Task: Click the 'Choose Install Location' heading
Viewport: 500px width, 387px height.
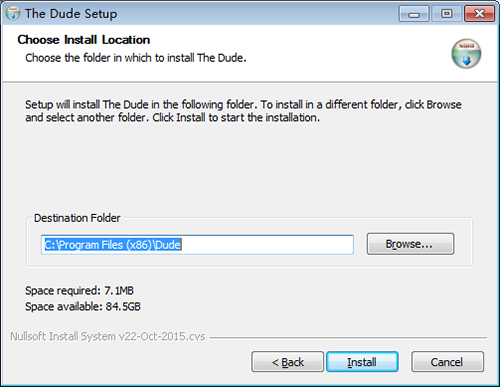Action: point(84,40)
